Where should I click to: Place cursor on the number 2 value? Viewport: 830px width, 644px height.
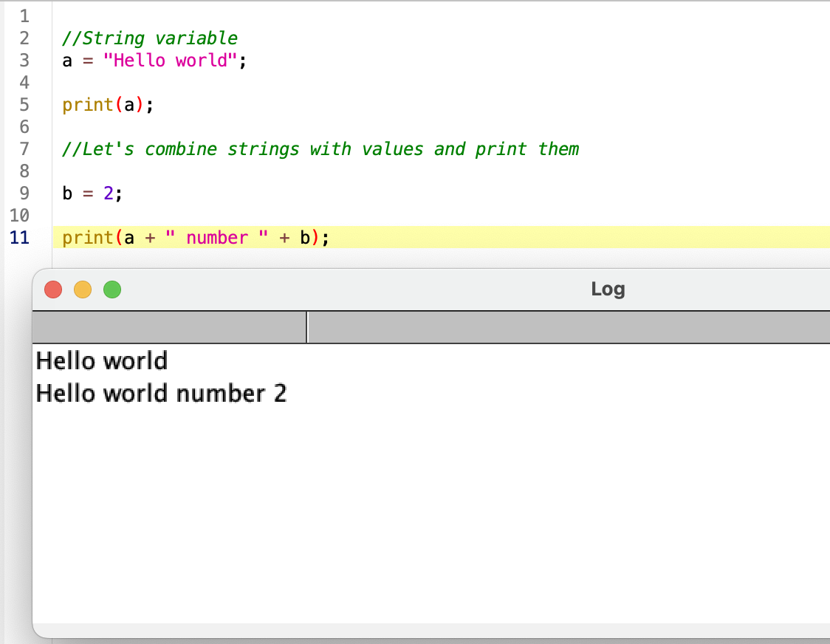pos(108,193)
